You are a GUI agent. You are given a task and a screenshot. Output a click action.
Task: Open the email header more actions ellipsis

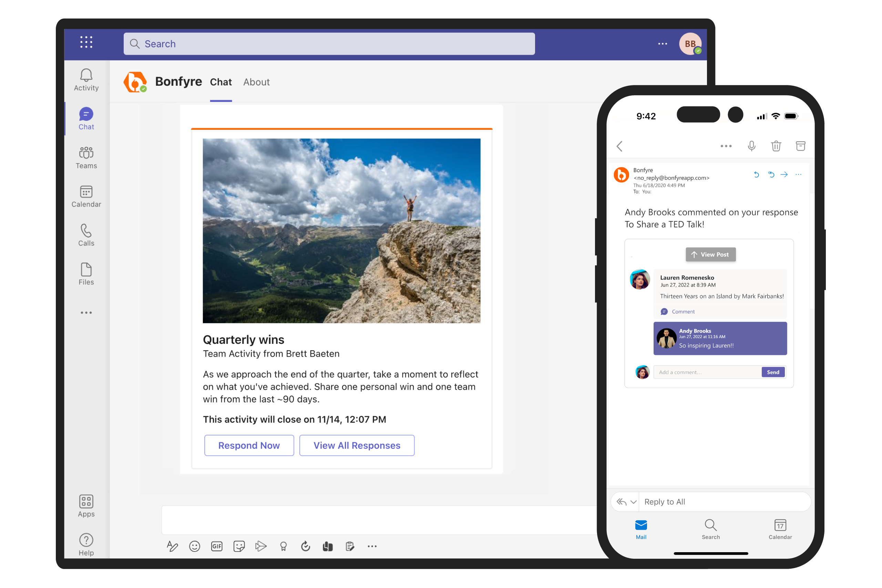coord(798,175)
